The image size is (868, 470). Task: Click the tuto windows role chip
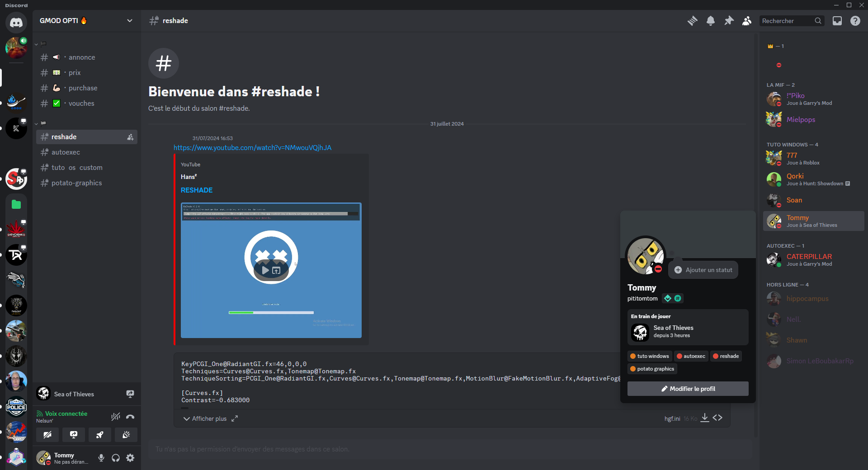coord(650,356)
